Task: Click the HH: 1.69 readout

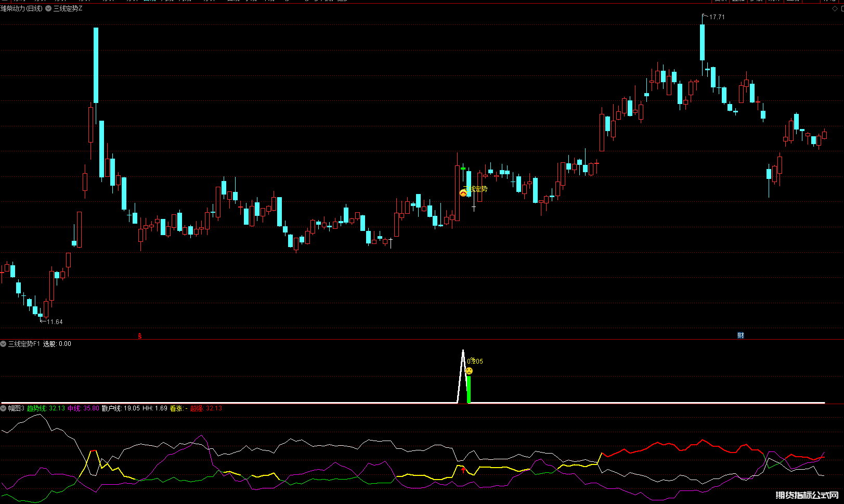Action: coord(155,408)
